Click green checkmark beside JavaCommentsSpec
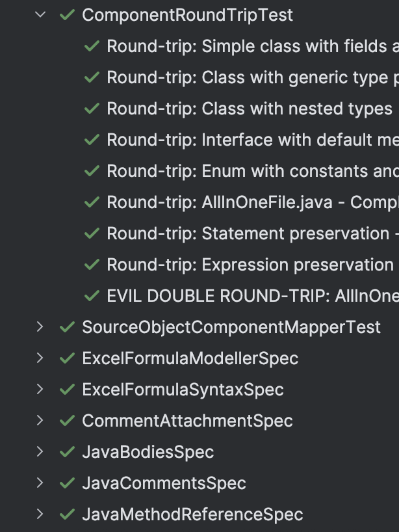Viewport: 399px width, 532px height. (66, 483)
